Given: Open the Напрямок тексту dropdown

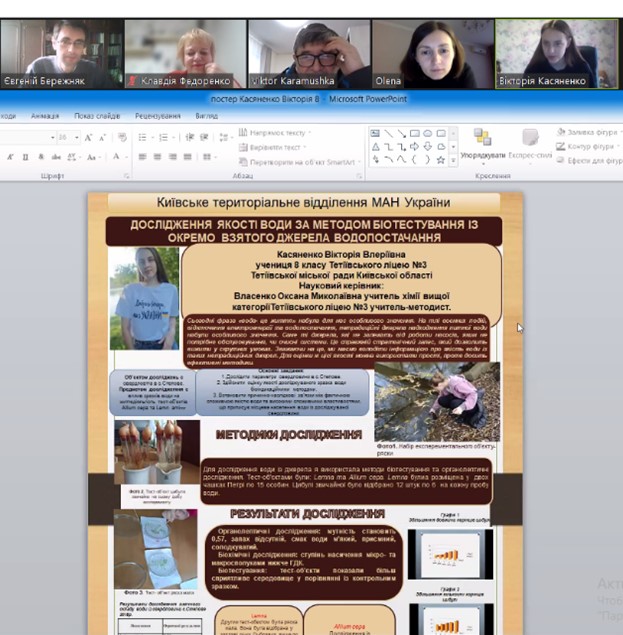Looking at the screenshot, I should point(275,133).
